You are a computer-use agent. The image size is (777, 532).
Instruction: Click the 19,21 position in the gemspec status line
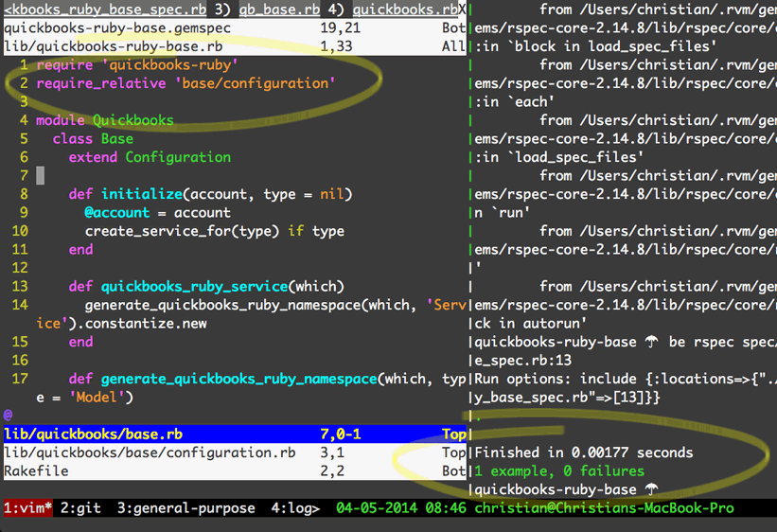point(341,28)
